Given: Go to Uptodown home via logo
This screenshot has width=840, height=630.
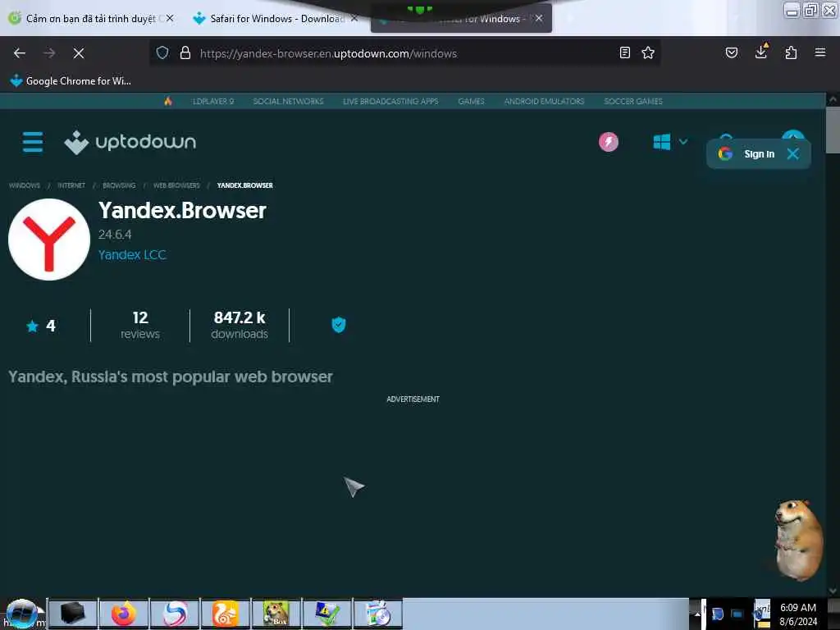Looking at the screenshot, I should tap(130, 142).
